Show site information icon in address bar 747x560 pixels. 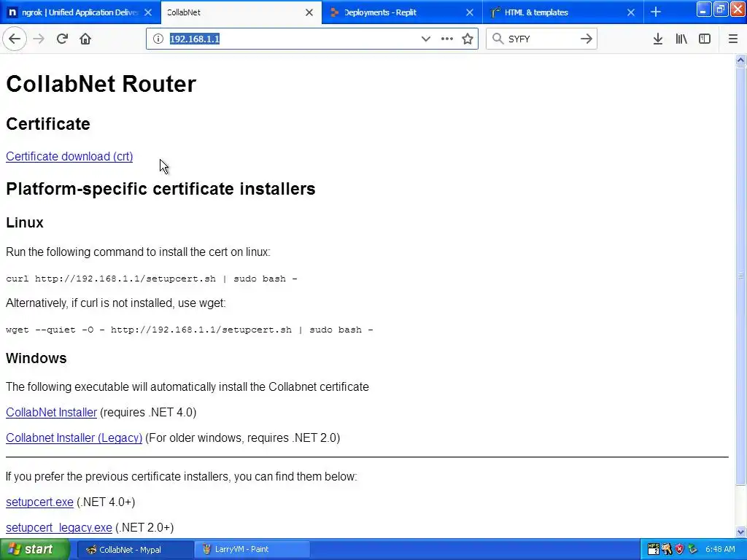(158, 39)
